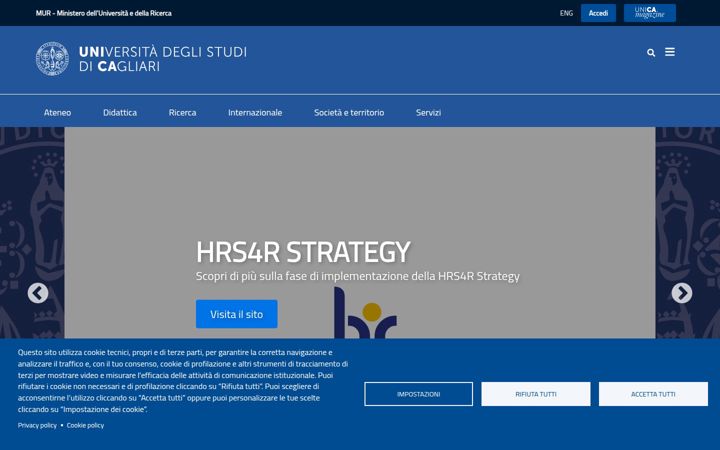Open the Ateneo menu

(x=57, y=112)
